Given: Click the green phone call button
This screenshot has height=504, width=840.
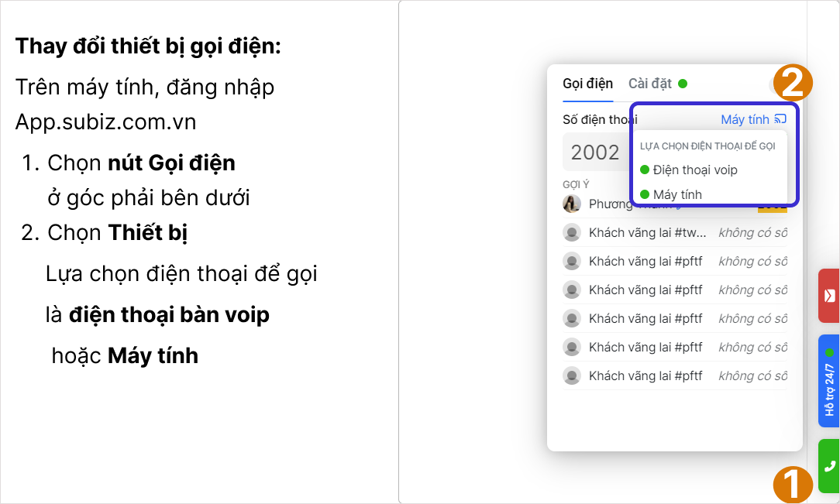Looking at the screenshot, I should (829, 466).
